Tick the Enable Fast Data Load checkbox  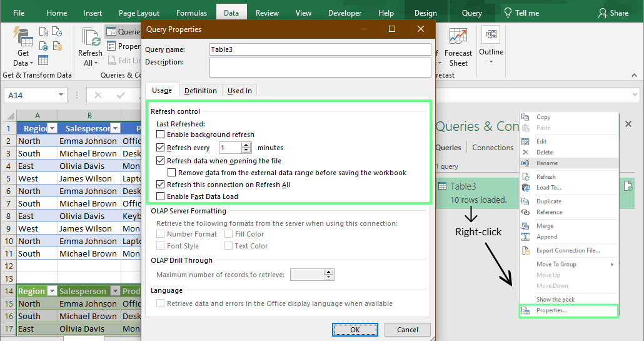click(161, 196)
